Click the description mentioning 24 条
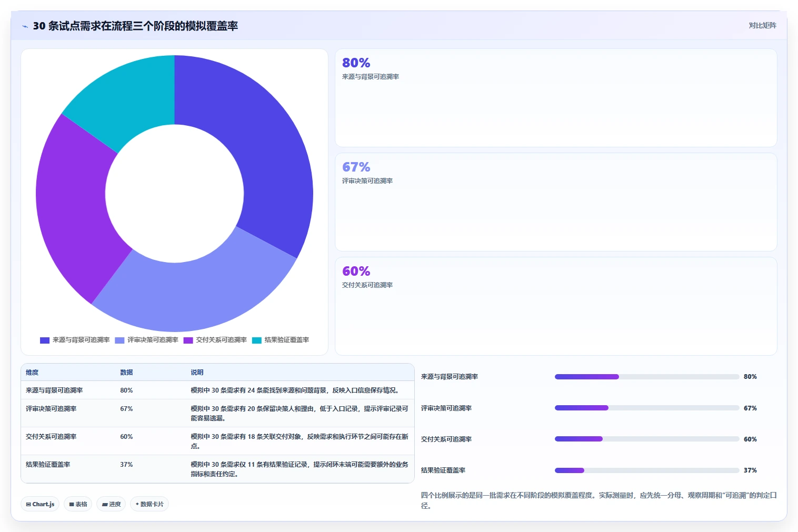 point(296,390)
